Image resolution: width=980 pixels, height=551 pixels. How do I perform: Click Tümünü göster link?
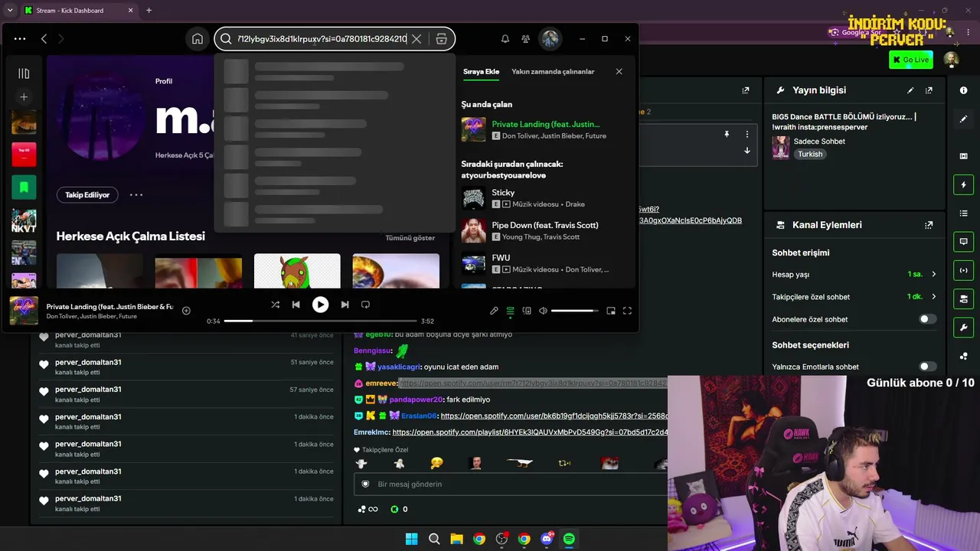(410, 238)
